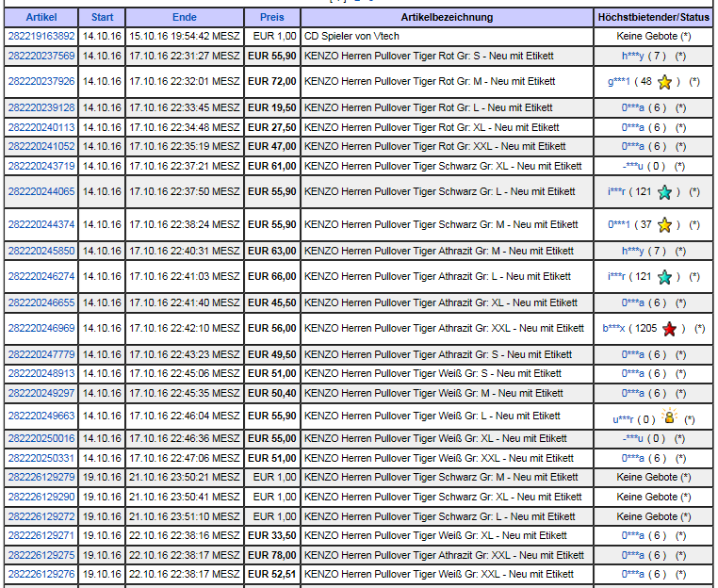Open item number 282220240113
The height and width of the screenshot is (588, 718).
tap(41, 128)
